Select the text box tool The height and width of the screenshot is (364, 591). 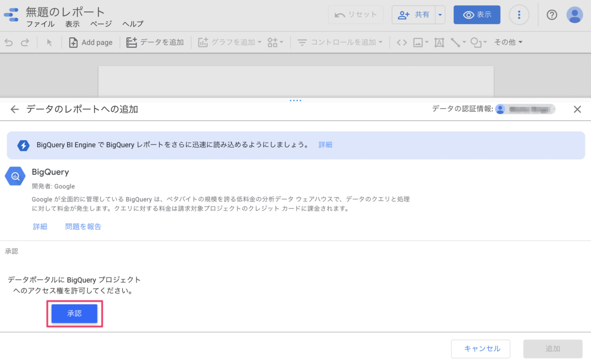coord(439,43)
